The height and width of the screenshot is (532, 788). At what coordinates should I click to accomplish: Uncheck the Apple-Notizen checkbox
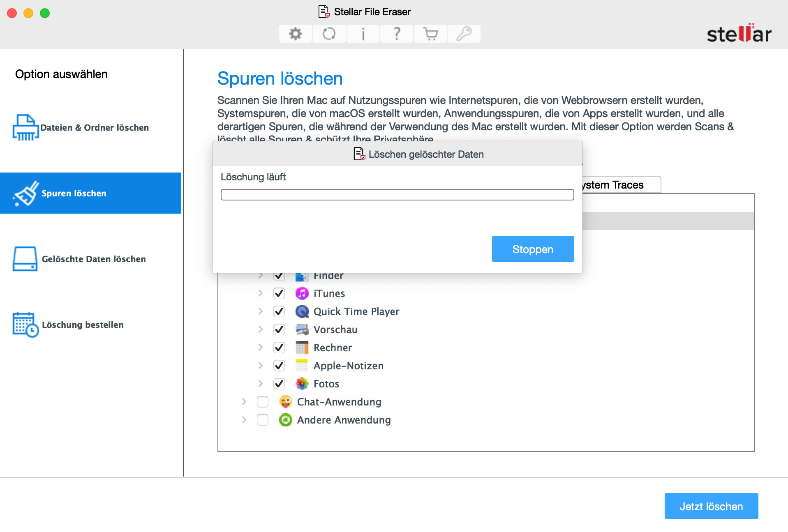tap(279, 366)
